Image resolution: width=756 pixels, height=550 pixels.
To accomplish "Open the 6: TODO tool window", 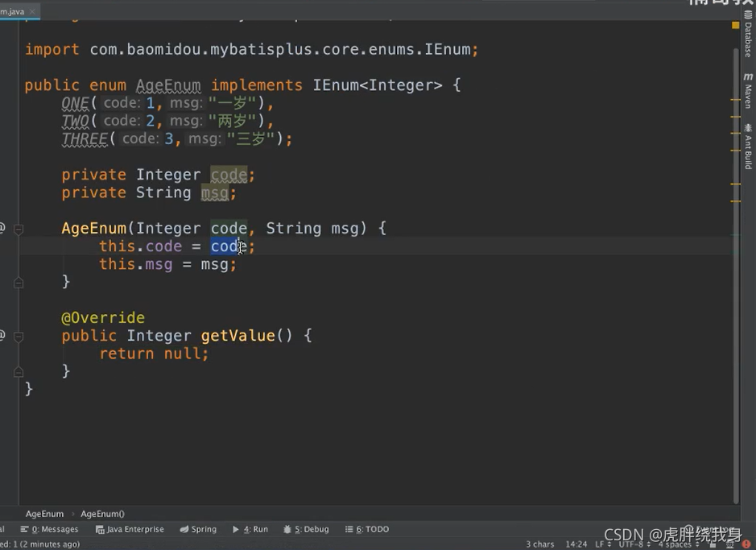I will 367,529.
